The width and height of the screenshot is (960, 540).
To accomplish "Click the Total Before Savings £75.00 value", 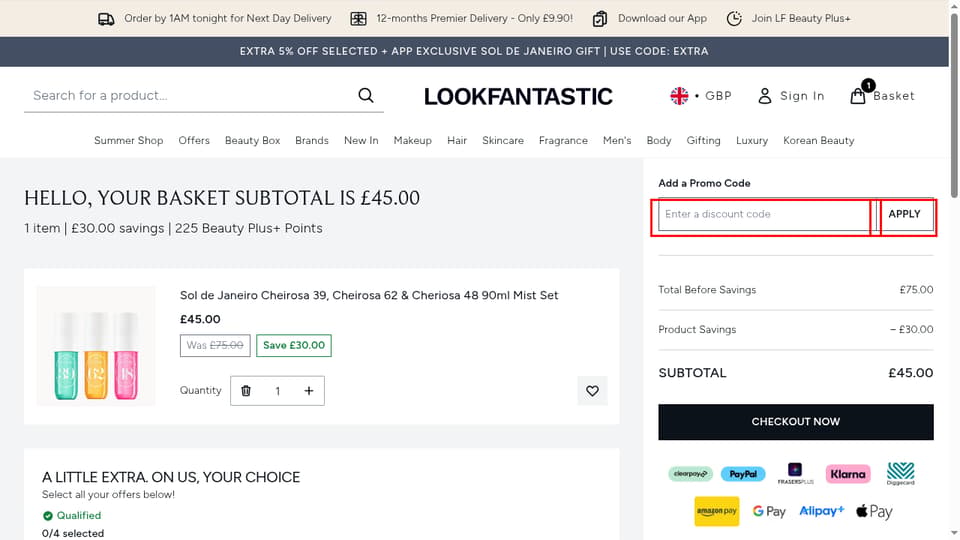I will [x=916, y=290].
